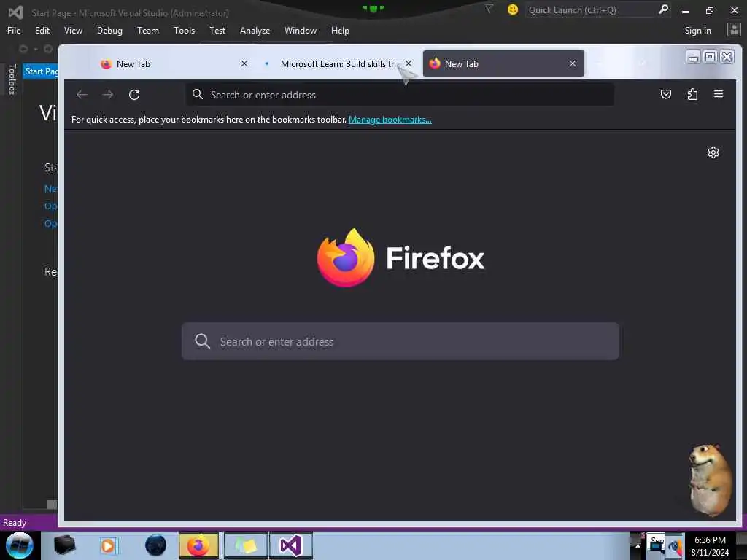Screen dimensions: 747x560
Task: Open Visual Studio Window menu
Action: click(300, 31)
